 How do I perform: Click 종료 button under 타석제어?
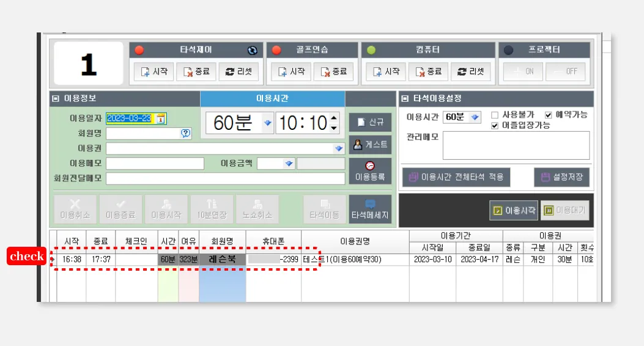(x=196, y=72)
